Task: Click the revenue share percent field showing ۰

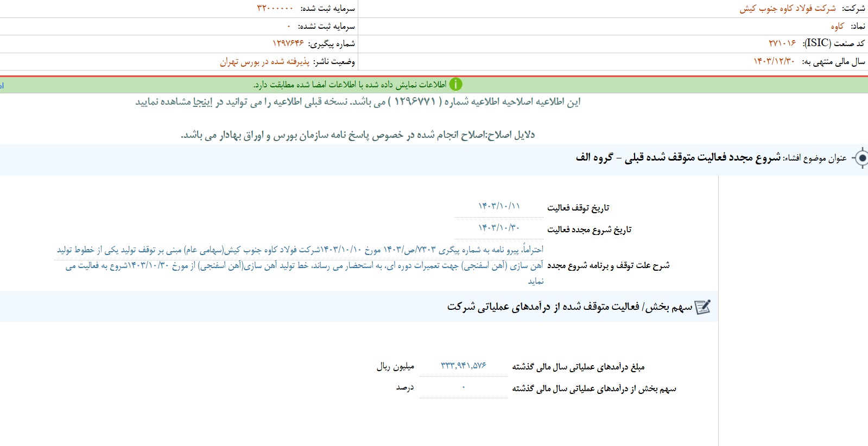Action: [463, 387]
